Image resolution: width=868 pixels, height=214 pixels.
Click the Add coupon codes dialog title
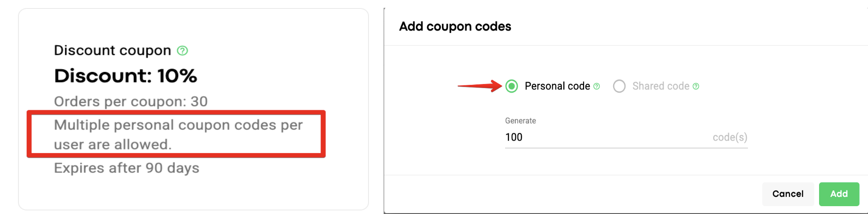[455, 27]
